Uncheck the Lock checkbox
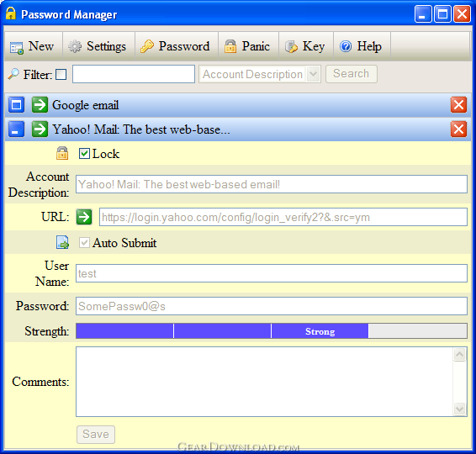The height and width of the screenshot is (454, 476). pos(84,154)
